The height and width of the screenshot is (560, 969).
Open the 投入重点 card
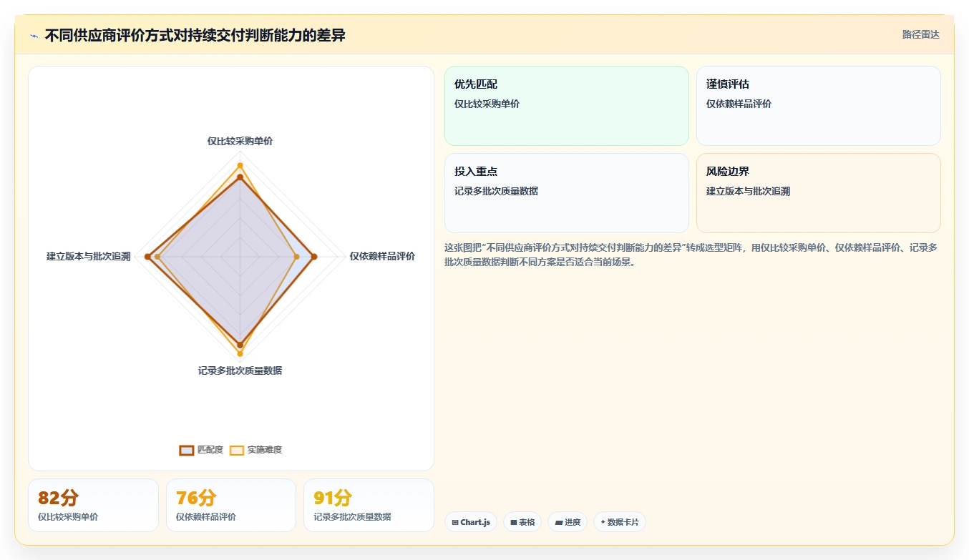coord(567,193)
